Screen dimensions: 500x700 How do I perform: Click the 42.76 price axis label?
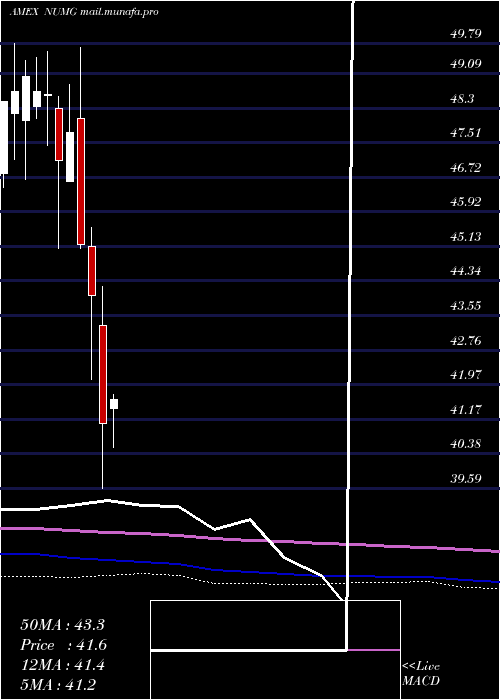[x=466, y=341]
